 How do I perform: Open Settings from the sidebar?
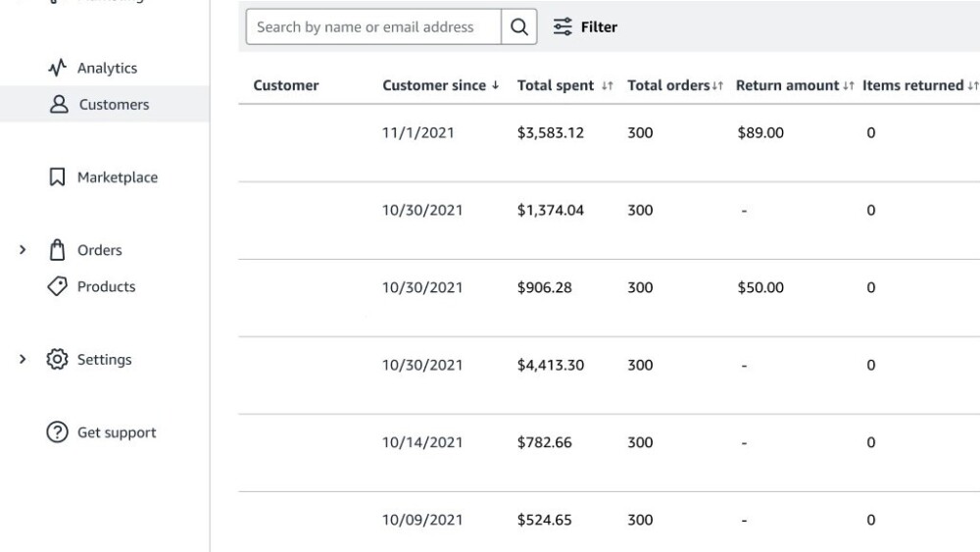[105, 360]
